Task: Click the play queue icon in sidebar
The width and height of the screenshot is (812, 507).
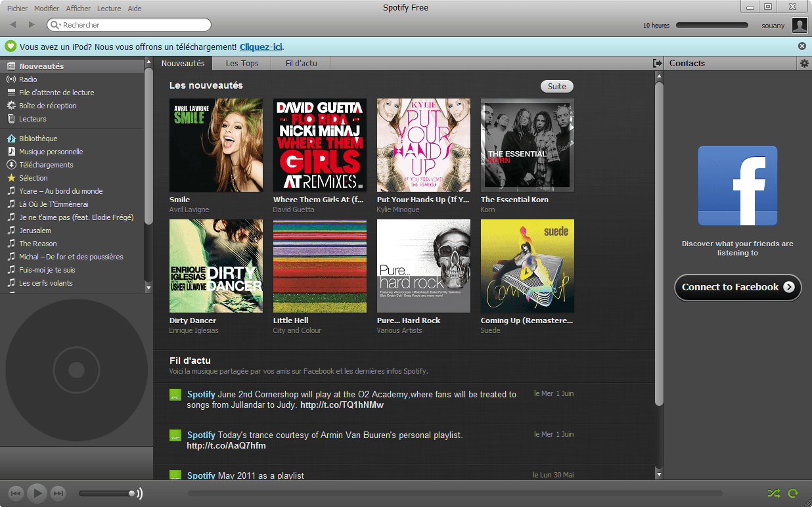Action: pyautogui.click(x=11, y=93)
